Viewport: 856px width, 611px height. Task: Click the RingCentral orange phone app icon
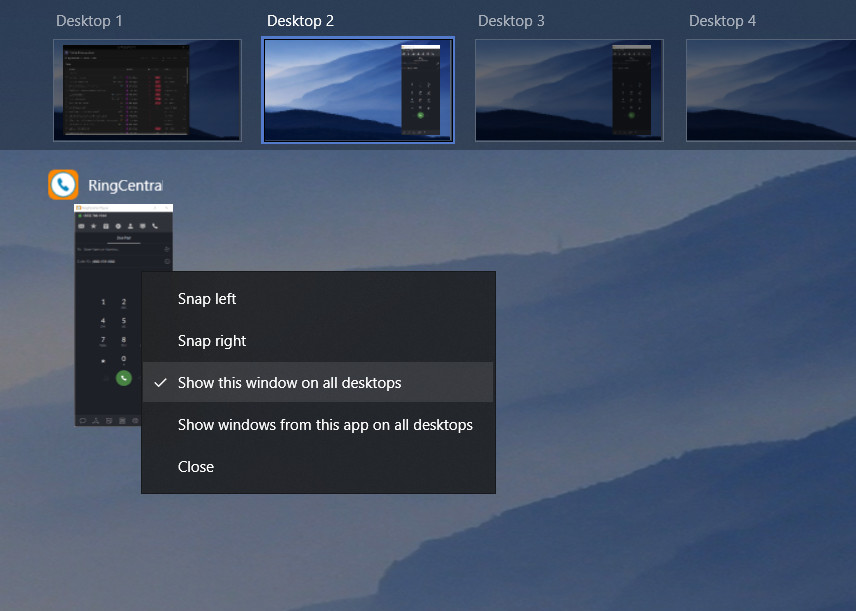tap(63, 185)
